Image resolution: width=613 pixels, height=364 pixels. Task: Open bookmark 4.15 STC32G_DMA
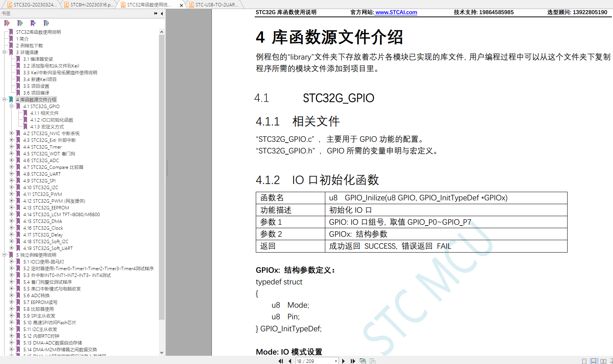(x=42, y=221)
